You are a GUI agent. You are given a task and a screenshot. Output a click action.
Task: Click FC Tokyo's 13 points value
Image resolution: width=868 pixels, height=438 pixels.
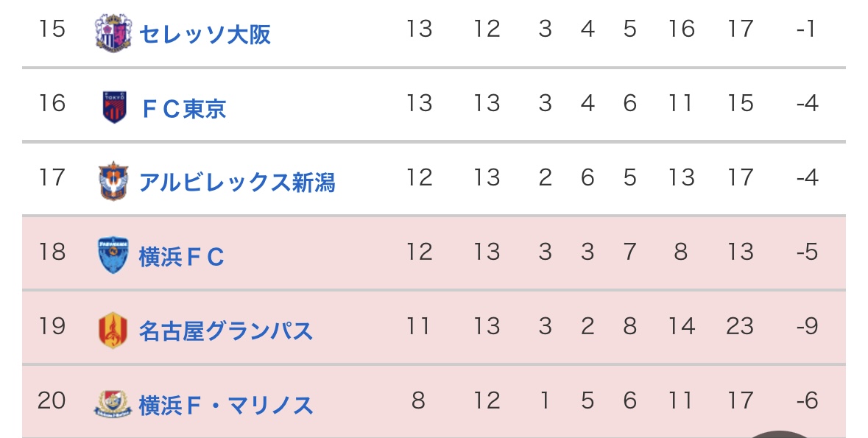click(419, 103)
